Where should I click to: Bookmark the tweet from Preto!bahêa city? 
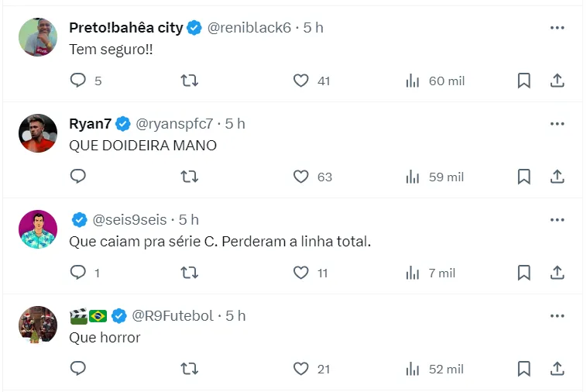click(523, 81)
